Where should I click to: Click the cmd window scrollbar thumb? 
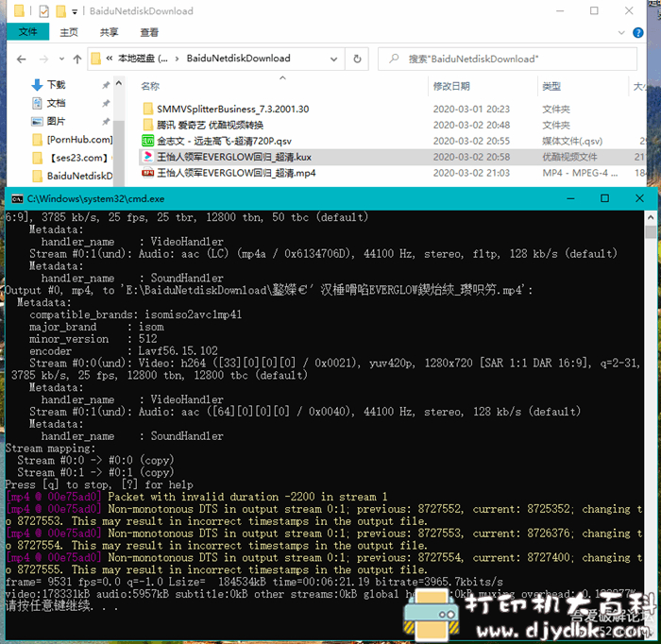[x=650, y=232]
